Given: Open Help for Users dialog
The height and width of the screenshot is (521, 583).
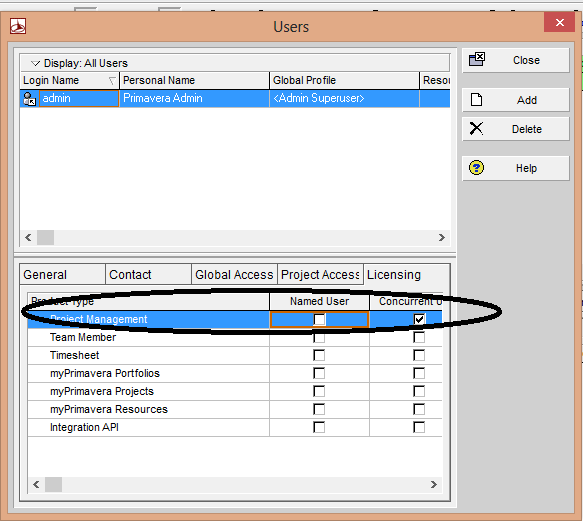Looking at the screenshot, I should (x=516, y=168).
